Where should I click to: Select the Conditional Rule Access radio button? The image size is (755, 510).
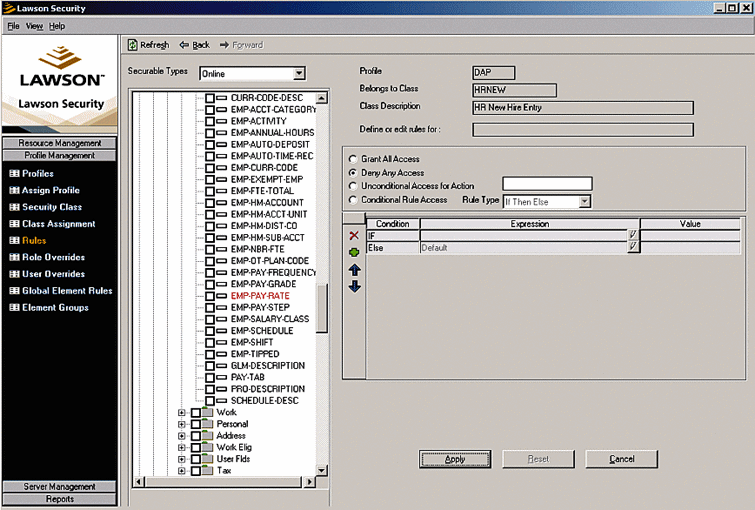(353, 199)
